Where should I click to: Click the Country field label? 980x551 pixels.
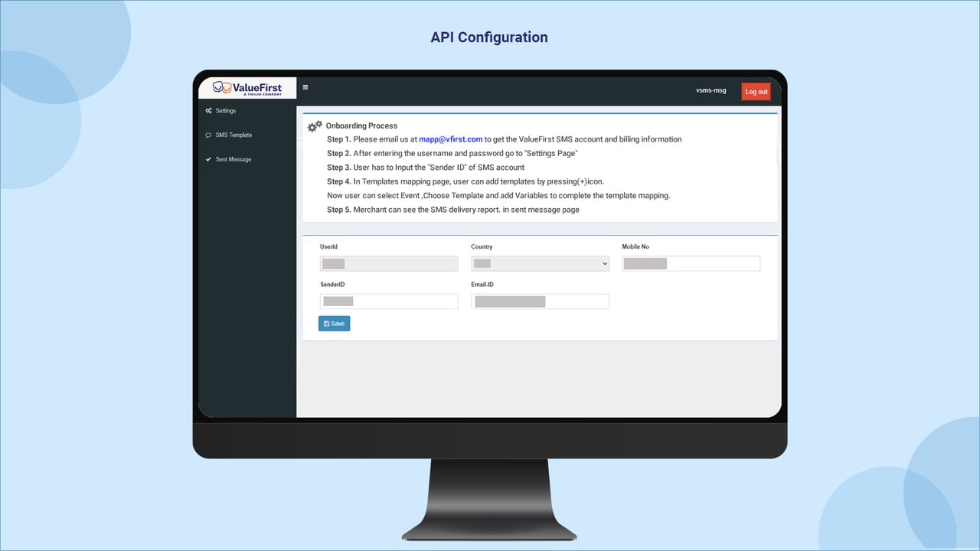click(x=482, y=246)
